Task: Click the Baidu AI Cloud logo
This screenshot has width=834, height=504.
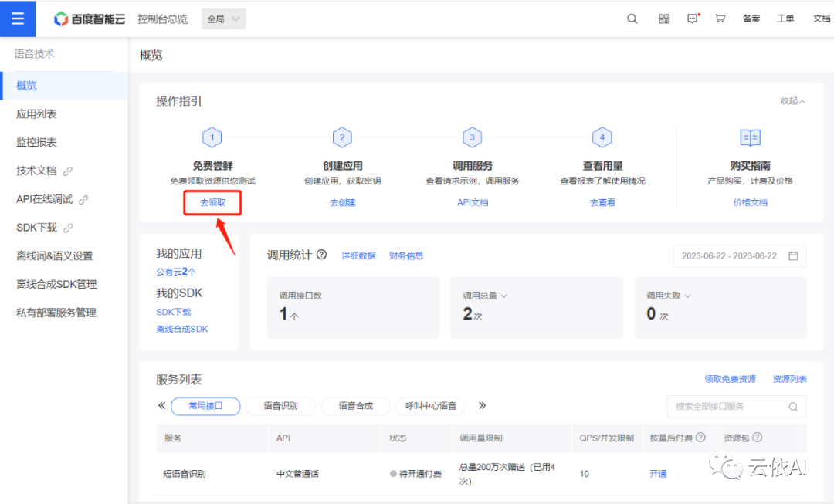Action: pos(90,19)
